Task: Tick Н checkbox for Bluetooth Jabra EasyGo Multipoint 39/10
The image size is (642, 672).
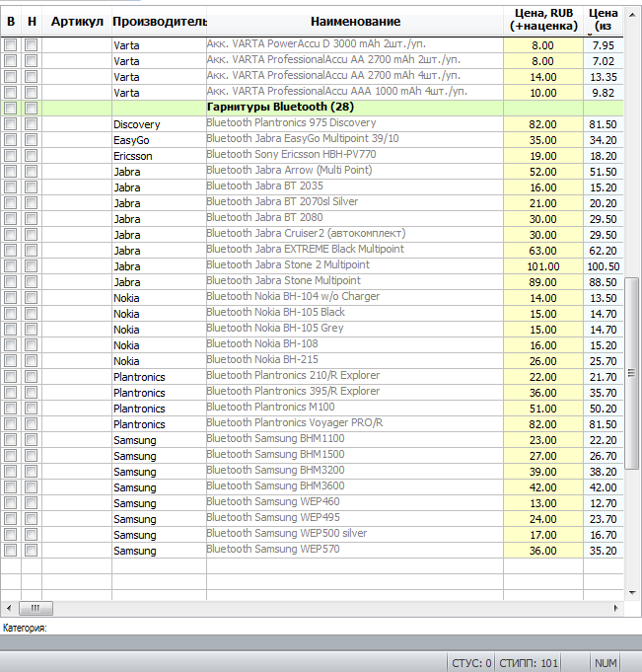Action: pos(31,140)
